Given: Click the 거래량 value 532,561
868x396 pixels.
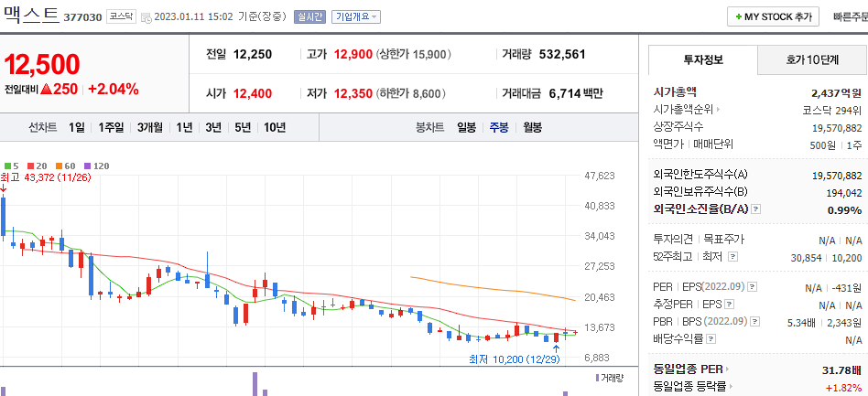Looking at the screenshot, I should (x=562, y=54).
